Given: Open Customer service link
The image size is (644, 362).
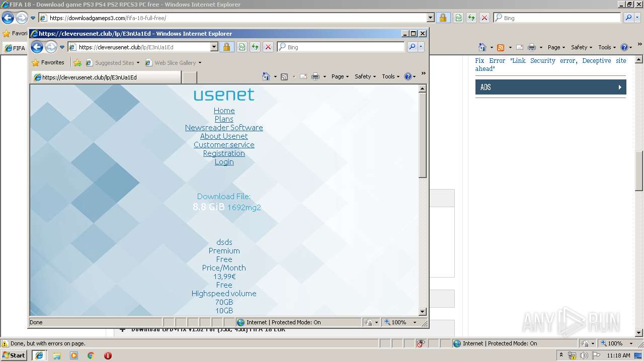Looking at the screenshot, I should (x=224, y=145).
